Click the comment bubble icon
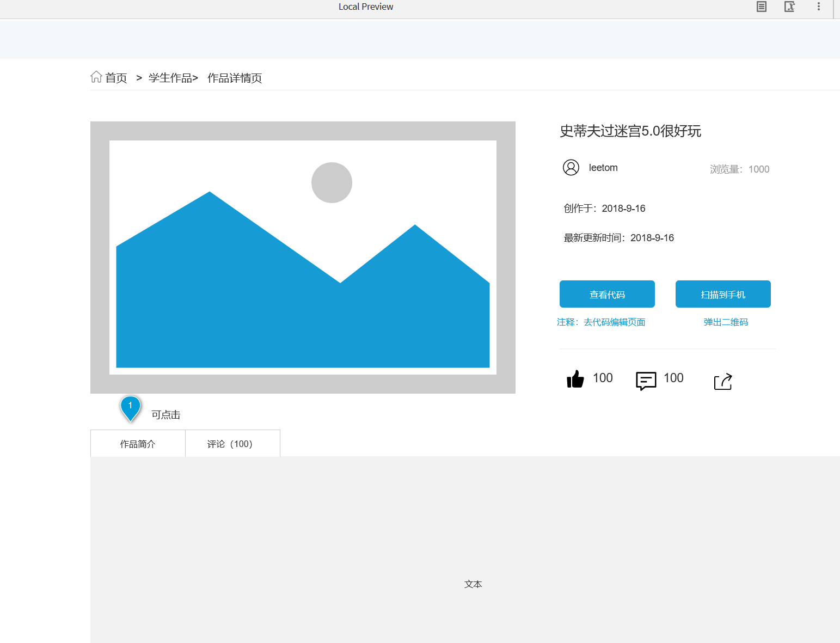 (646, 381)
